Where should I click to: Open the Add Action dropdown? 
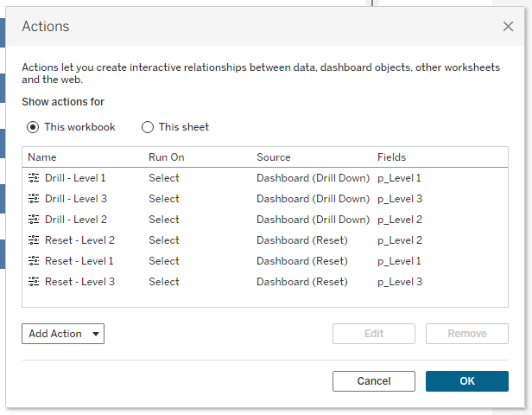63,334
